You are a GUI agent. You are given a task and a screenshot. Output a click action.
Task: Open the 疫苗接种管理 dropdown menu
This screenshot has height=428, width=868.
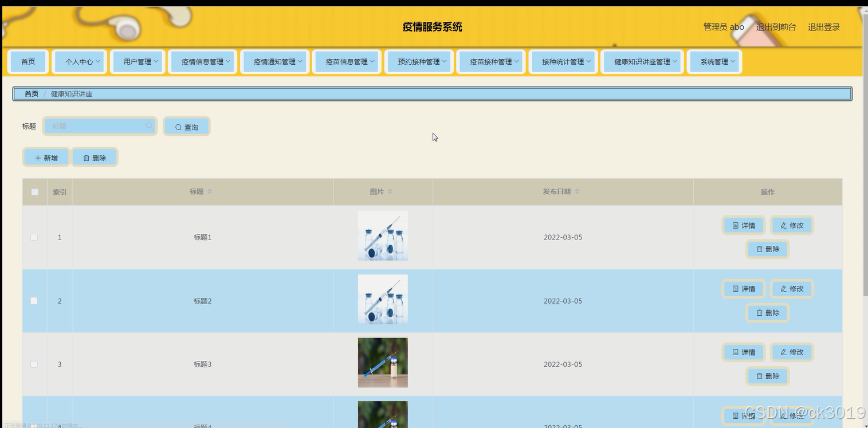click(492, 62)
